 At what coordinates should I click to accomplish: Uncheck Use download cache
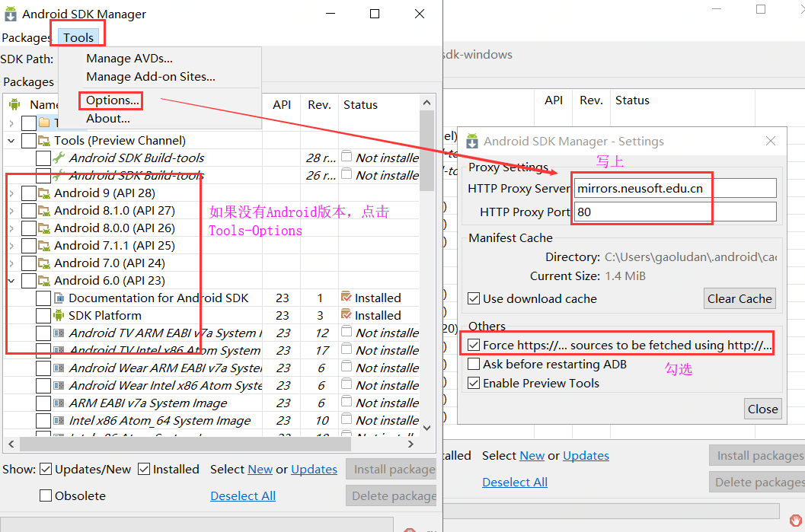pyautogui.click(x=474, y=298)
